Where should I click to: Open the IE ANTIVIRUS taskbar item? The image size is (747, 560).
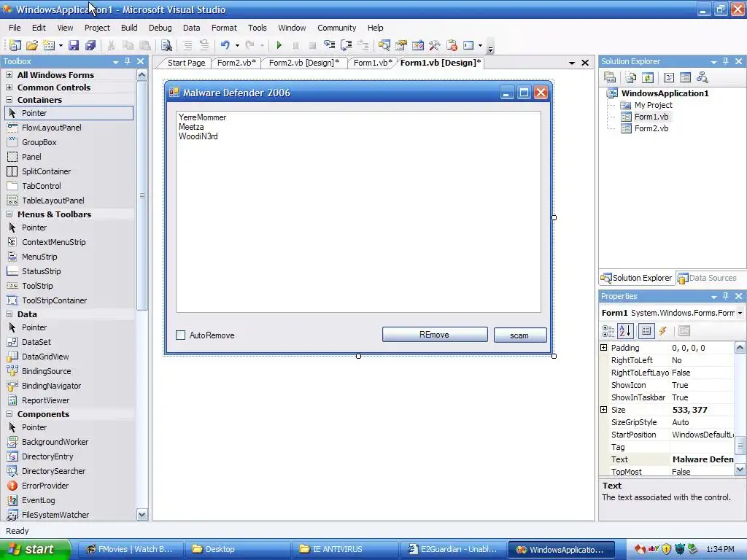click(344, 549)
